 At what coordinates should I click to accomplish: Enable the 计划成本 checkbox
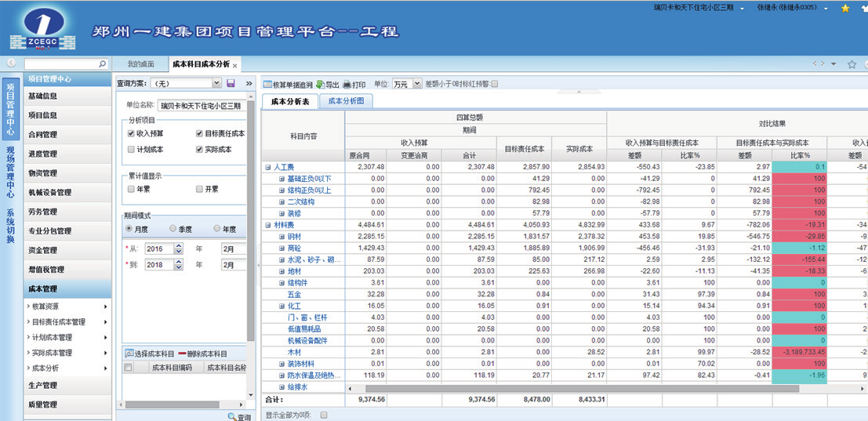131,149
